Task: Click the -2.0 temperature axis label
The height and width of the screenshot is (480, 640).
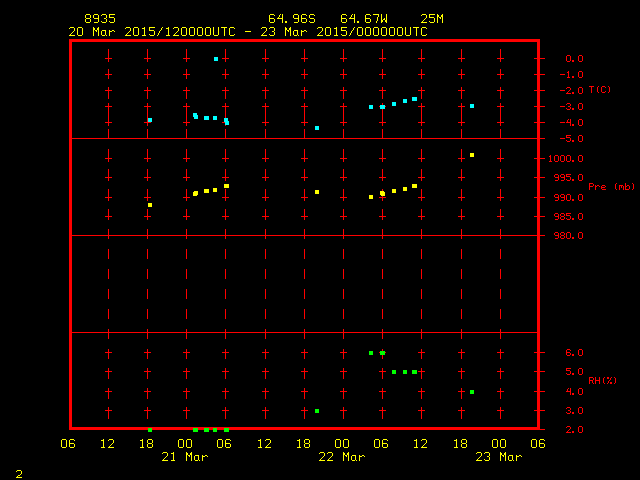Action: pyautogui.click(x=571, y=91)
